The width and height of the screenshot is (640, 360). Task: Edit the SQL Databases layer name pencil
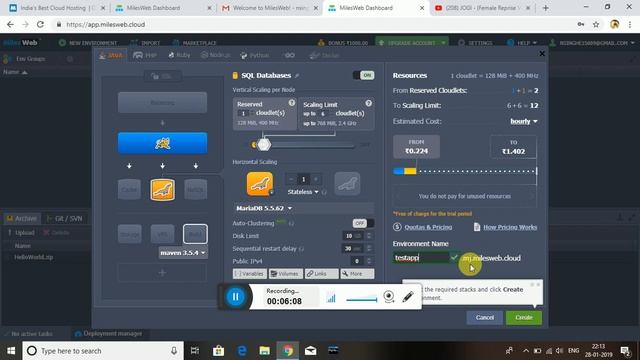pos(297,76)
